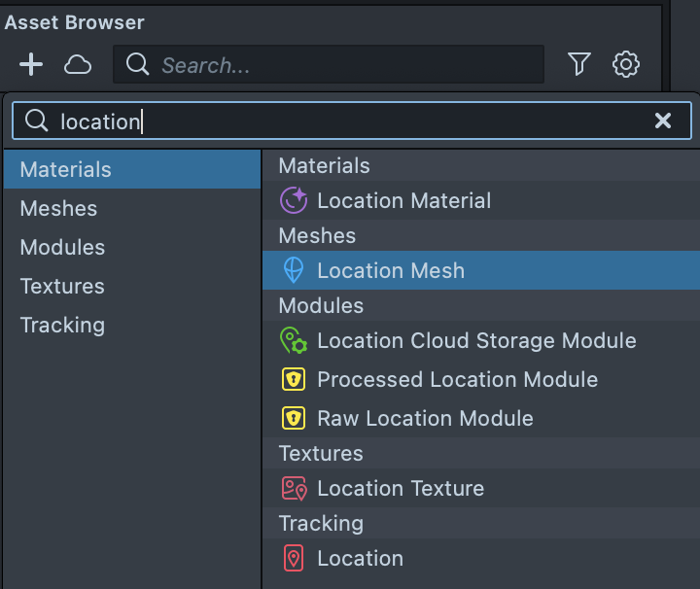Click the Raw Location Module icon
This screenshot has width=700, height=589.
[x=294, y=419]
